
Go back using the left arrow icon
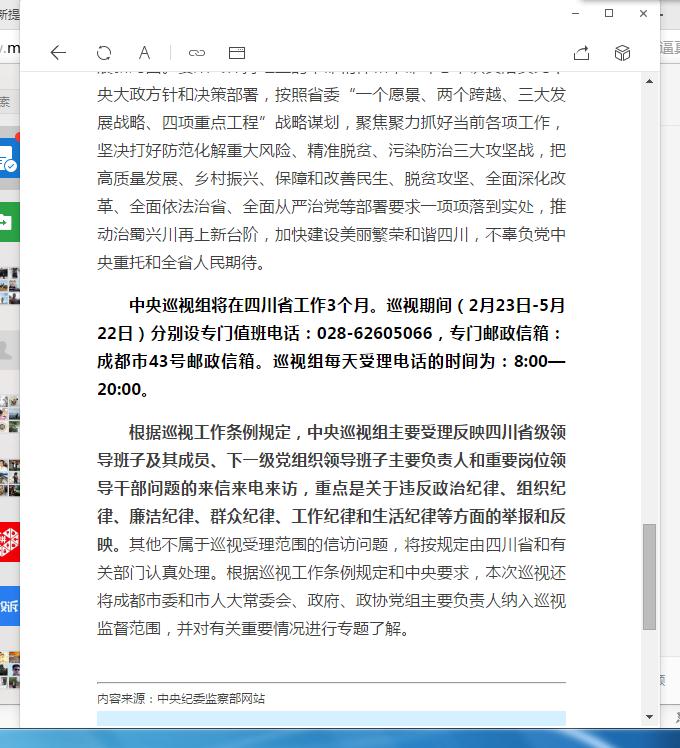point(58,53)
